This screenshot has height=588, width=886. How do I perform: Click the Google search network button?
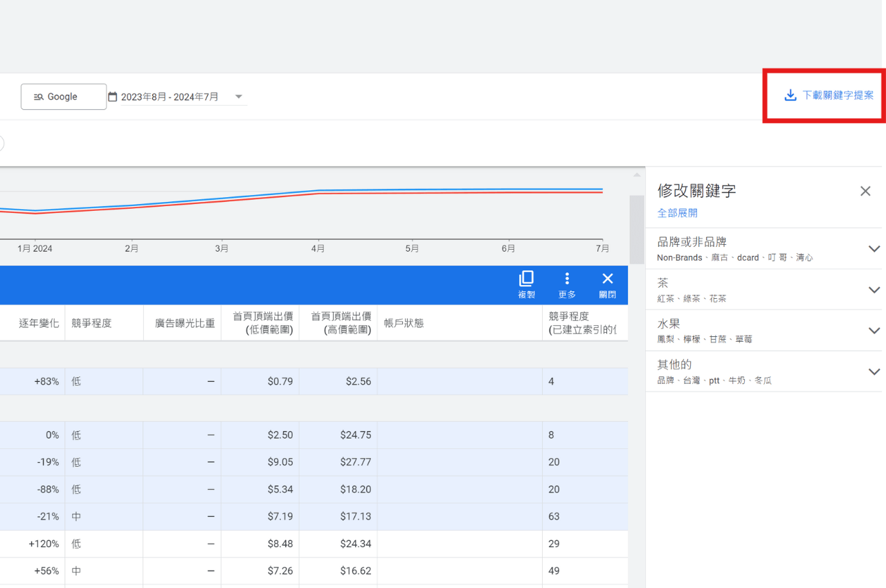tap(64, 97)
